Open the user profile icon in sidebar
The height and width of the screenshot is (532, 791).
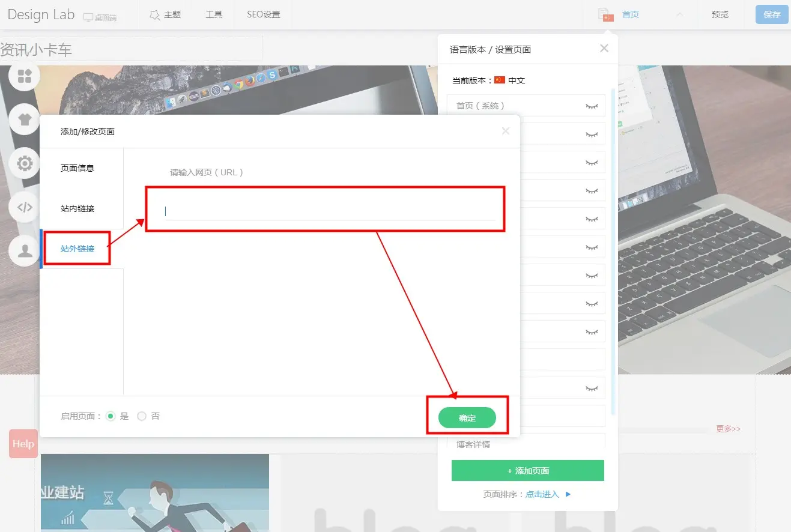coord(25,250)
